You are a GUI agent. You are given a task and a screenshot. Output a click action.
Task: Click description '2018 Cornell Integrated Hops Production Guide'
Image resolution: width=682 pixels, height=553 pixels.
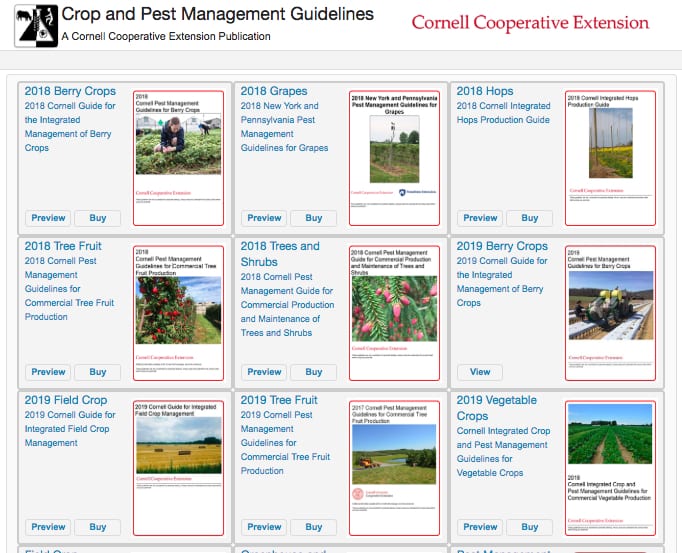coord(504,113)
